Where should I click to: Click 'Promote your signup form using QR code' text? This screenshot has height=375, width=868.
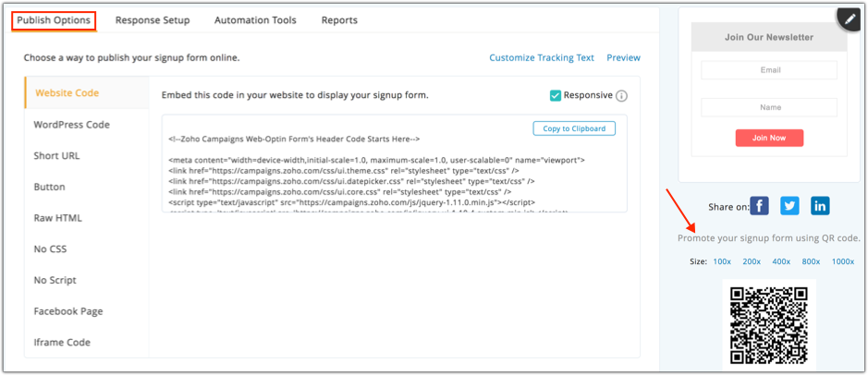769,238
